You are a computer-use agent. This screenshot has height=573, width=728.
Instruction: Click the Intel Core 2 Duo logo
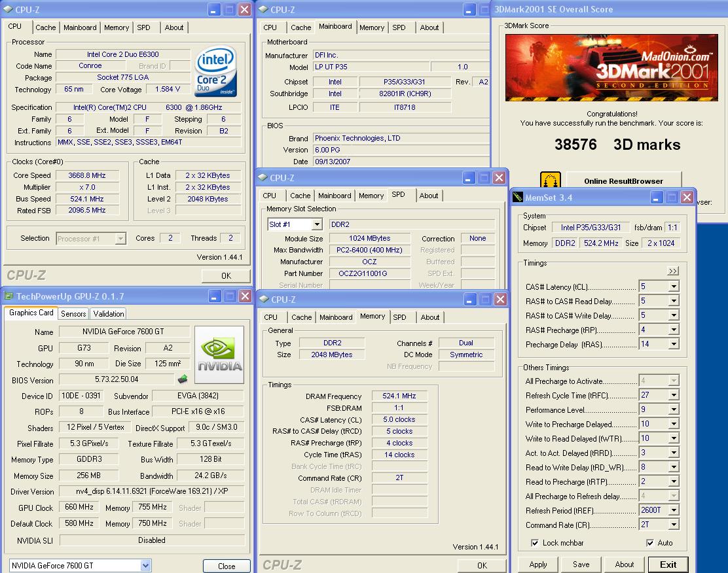pos(216,71)
